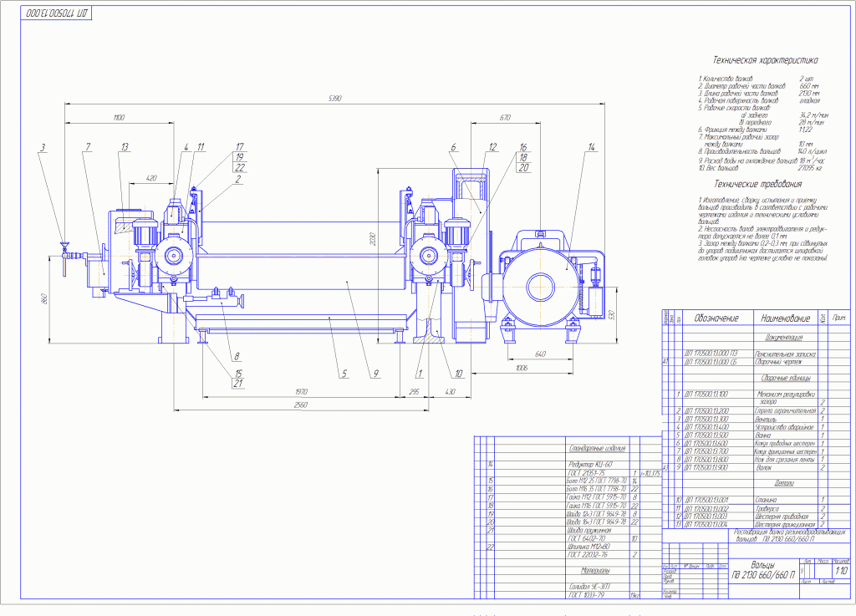This screenshot has width=856, height=616.
Task: Click the overall length dimension '5390'
Action: click(334, 99)
